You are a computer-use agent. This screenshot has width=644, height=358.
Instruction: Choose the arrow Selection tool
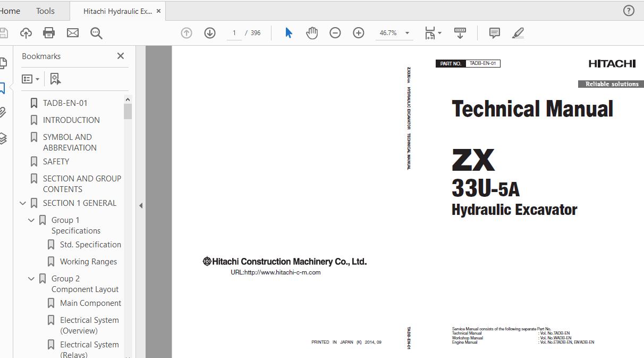pyautogui.click(x=289, y=33)
